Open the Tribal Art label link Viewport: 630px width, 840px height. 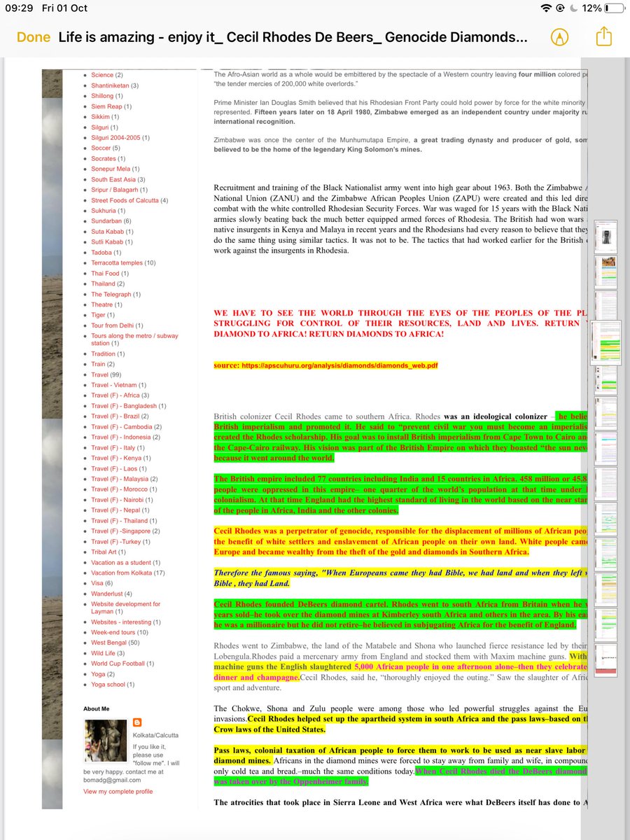coord(104,553)
